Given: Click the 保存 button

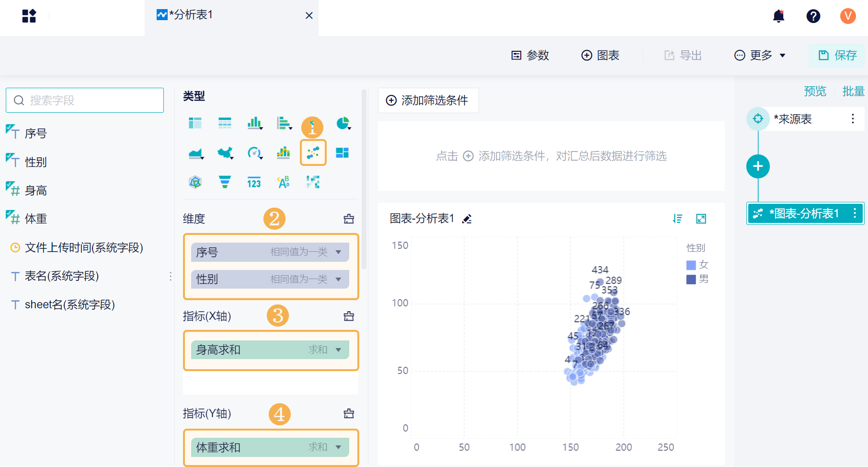Looking at the screenshot, I should (x=837, y=55).
